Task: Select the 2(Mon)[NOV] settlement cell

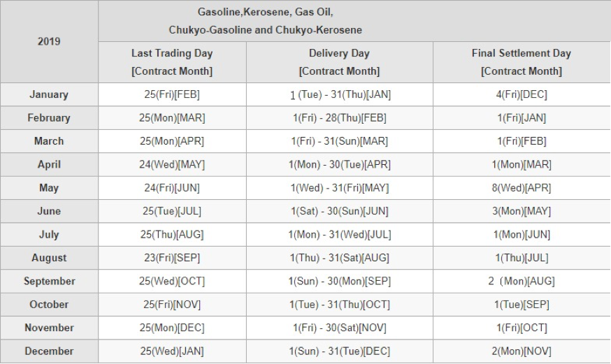Action: click(x=522, y=351)
